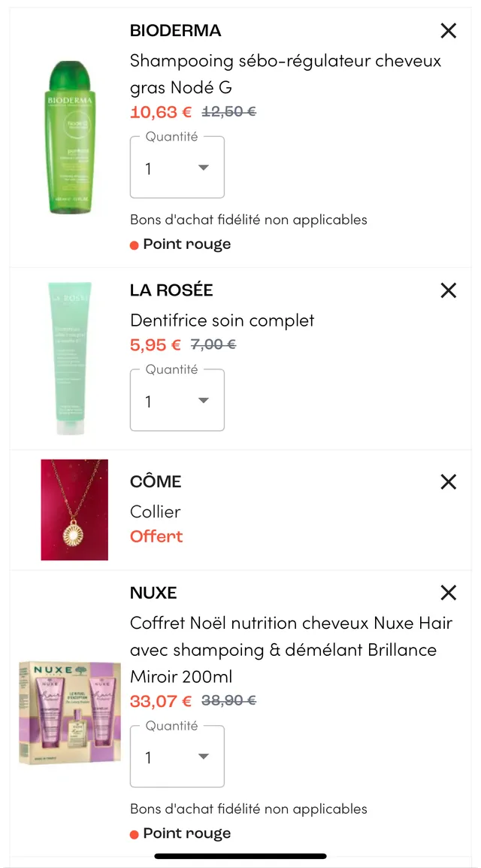Select the Bioderma product title link
Screen dimensions: 481x868
pos(286,74)
